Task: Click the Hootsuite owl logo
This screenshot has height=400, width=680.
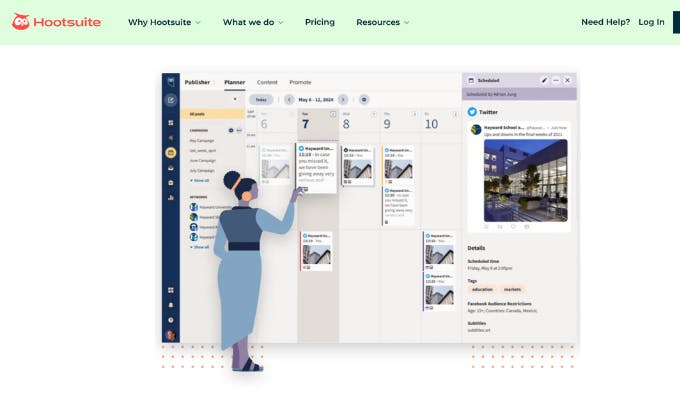Action: coord(56,22)
